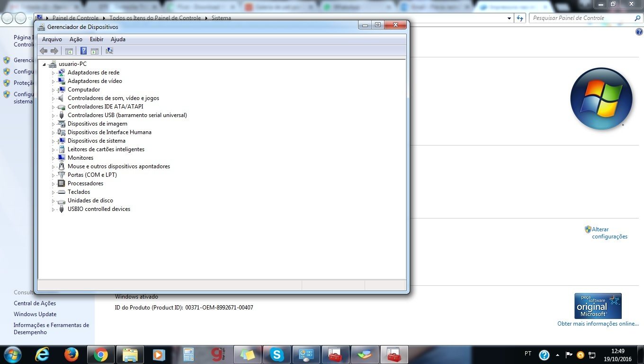Open the Exibir menu

pyautogui.click(x=97, y=39)
